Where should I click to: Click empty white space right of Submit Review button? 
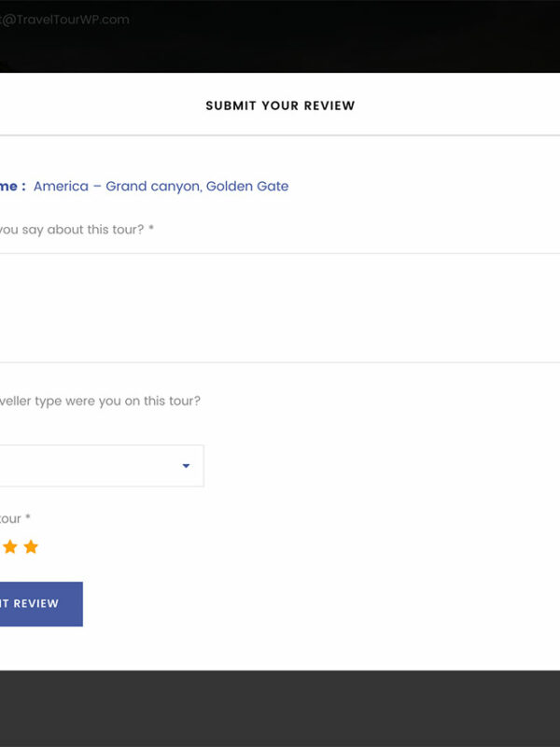pyautogui.click(x=327, y=604)
